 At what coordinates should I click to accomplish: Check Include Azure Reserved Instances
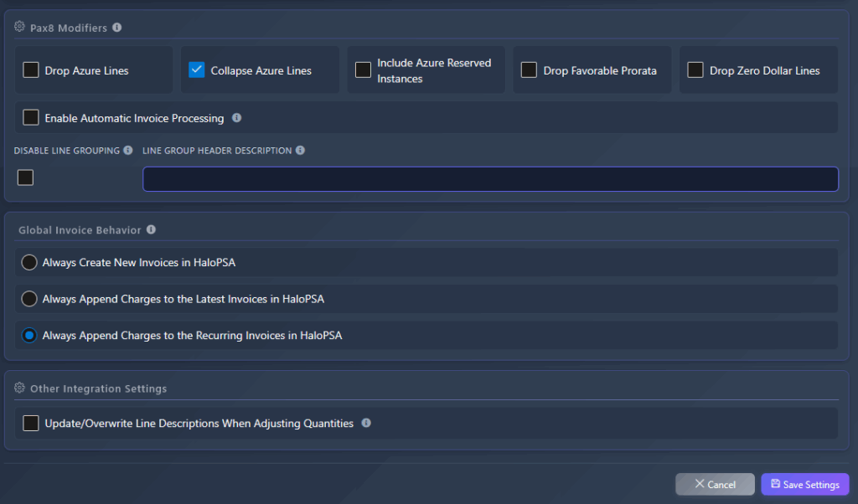coord(363,70)
